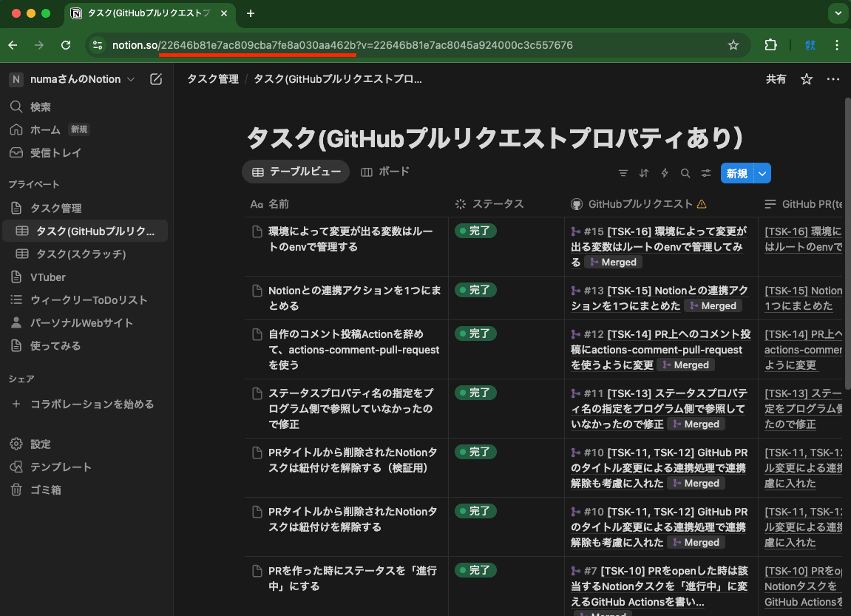Open browser extensions puzzle icon

pyautogui.click(x=770, y=45)
